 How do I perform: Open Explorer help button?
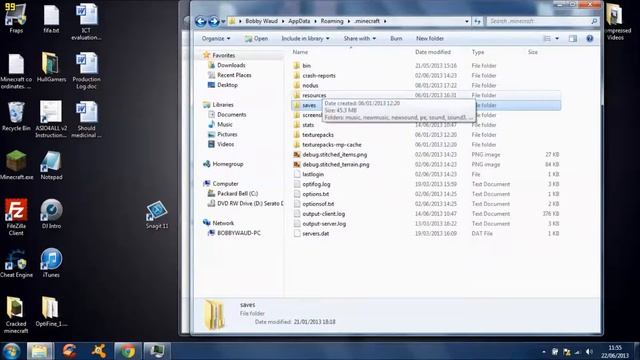589,38
